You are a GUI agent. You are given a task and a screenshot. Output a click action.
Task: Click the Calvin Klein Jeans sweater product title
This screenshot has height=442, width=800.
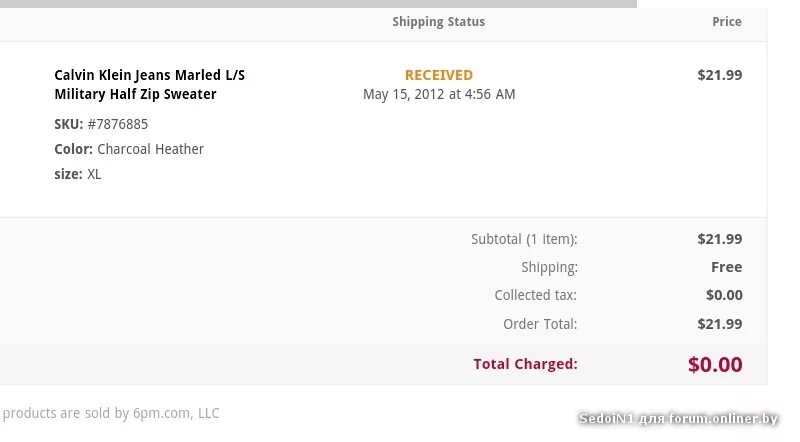tap(149, 85)
